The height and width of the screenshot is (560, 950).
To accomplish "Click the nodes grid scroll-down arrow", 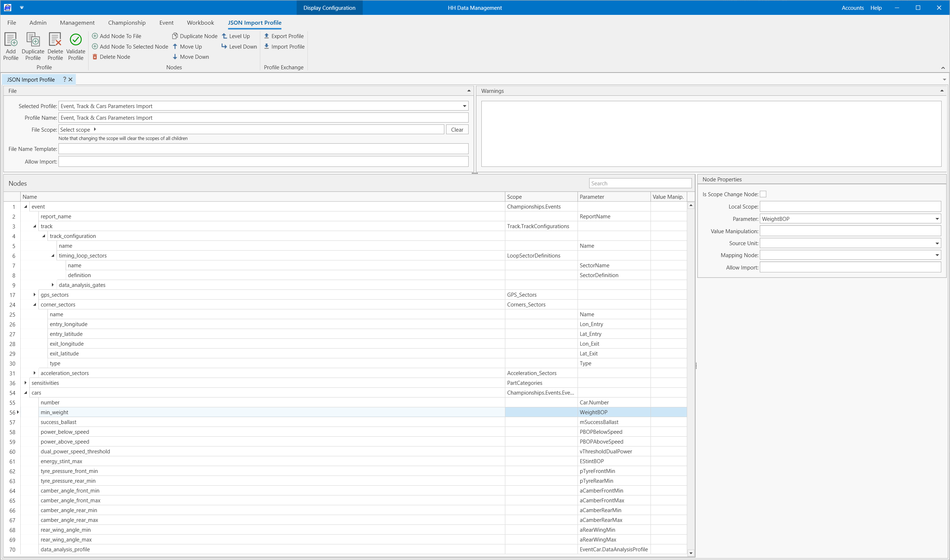I will 690,553.
